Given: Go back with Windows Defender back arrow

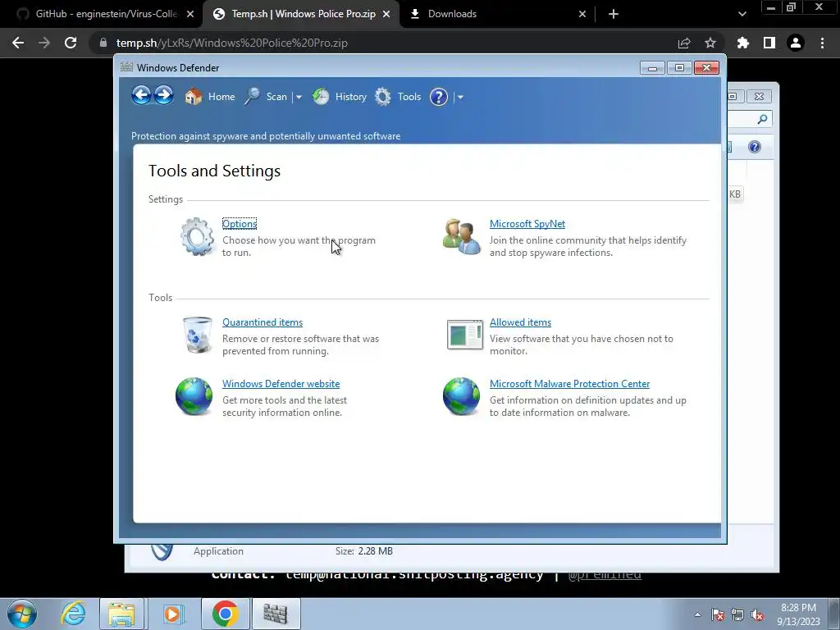Looking at the screenshot, I should (x=141, y=96).
